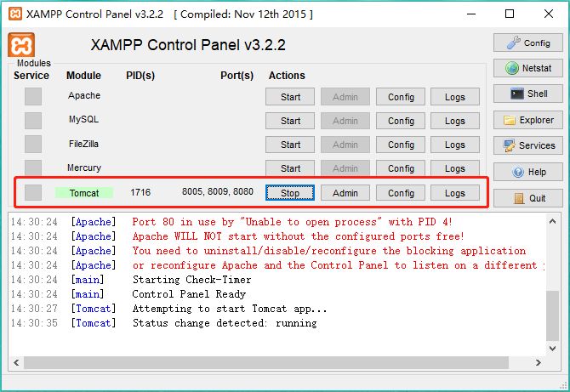Toggle Mercury service checkbox

33,168
